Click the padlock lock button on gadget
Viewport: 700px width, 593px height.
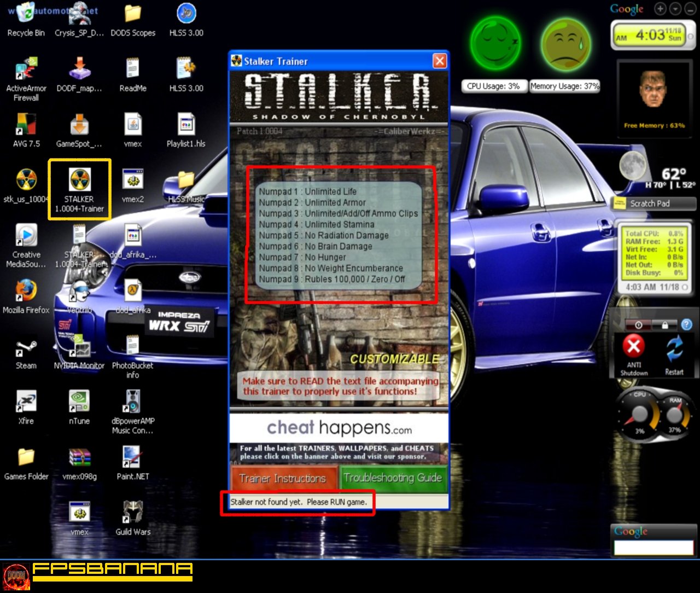[664, 325]
